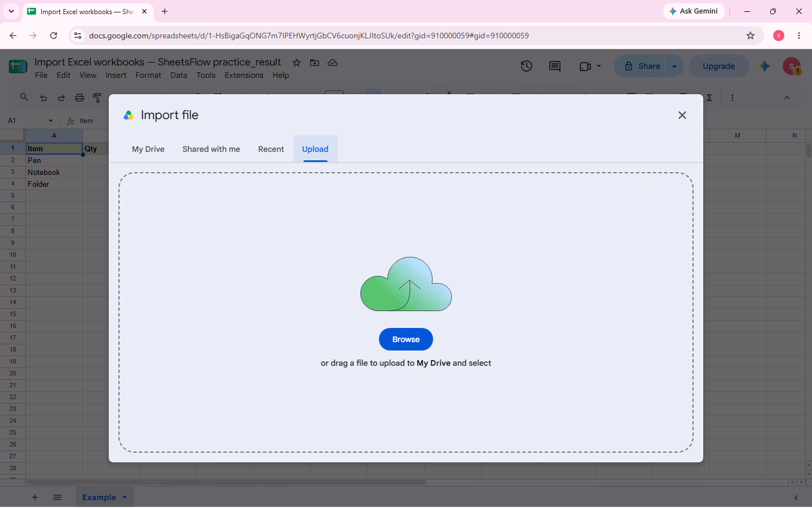Select the Paint format tool

point(97,98)
